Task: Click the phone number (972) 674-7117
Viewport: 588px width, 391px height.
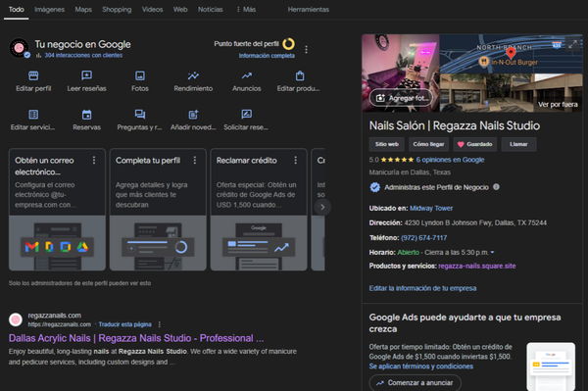Action: coord(423,238)
